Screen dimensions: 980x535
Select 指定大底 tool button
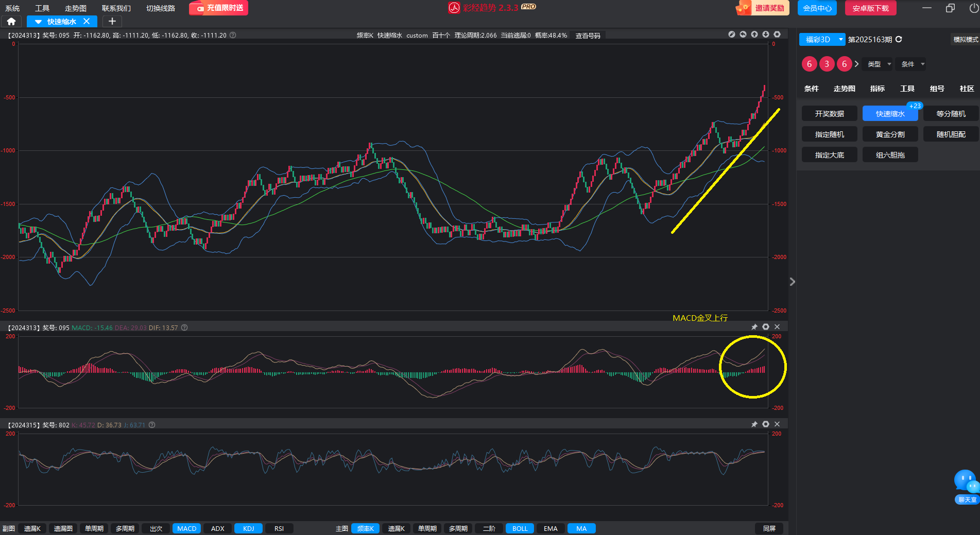(x=830, y=154)
